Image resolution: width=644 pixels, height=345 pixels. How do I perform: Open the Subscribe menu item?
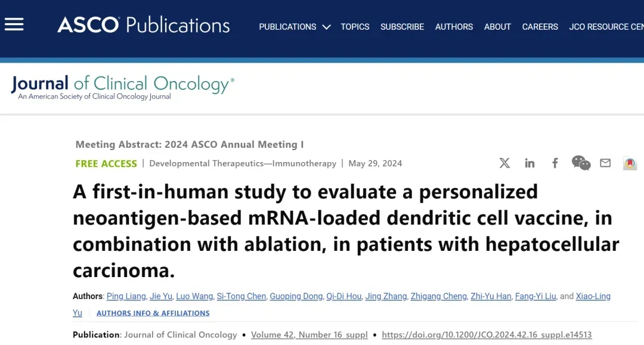tap(402, 27)
